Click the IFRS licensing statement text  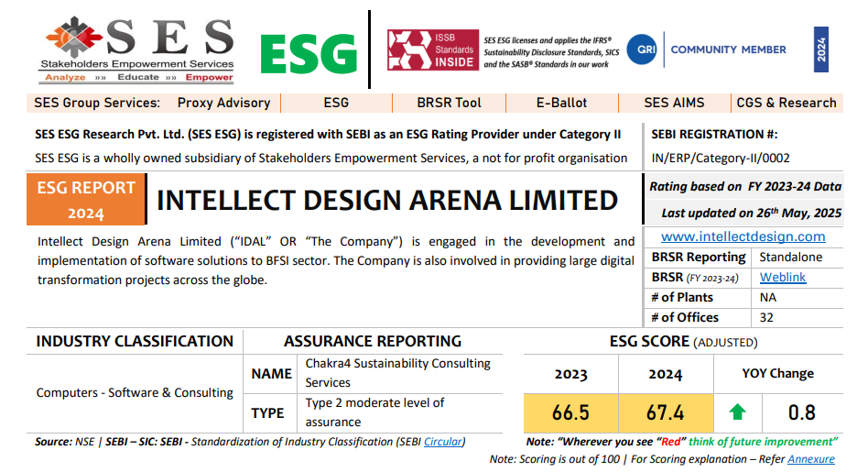(x=551, y=52)
